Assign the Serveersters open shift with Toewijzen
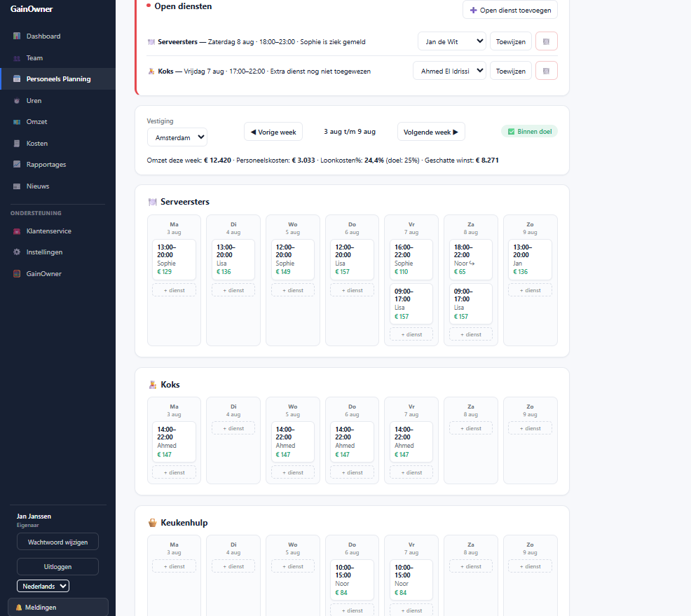The width and height of the screenshot is (691, 616). click(511, 41)
